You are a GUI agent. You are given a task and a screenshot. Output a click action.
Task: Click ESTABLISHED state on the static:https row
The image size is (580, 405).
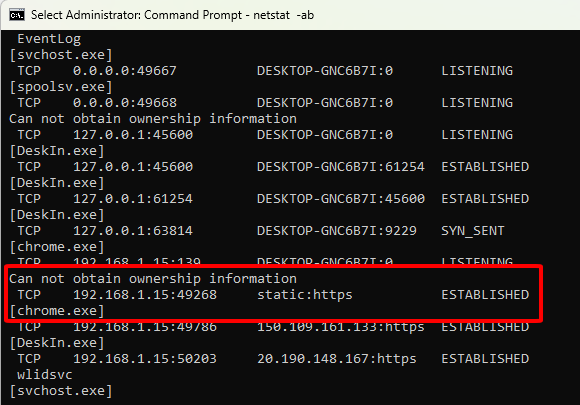coord(485,295)
